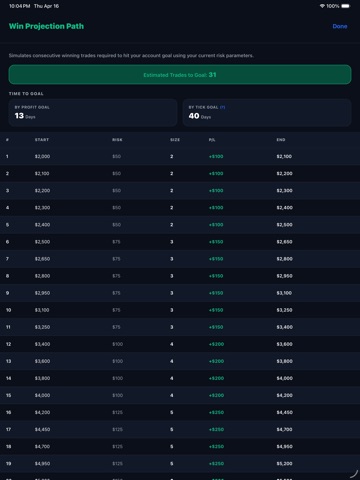The height and width of the screenshot is (480, 360).
Task: Click the END column header
Action: [281, 140]
